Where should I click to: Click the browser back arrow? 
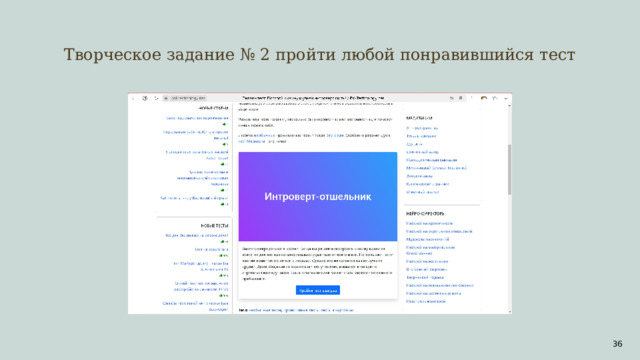133,98
